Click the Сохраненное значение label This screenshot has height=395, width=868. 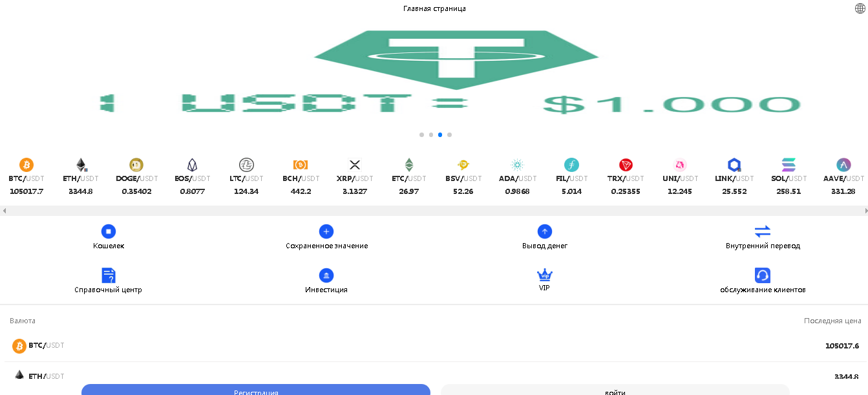[x=326, y=246]
